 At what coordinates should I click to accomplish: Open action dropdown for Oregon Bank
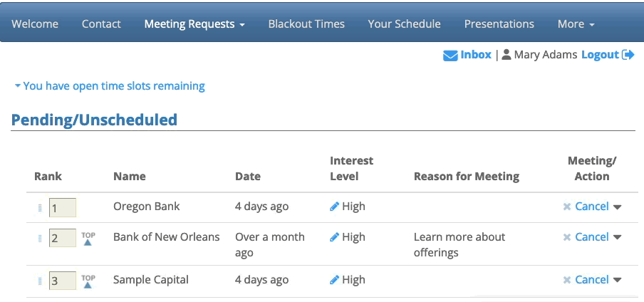click(x=618, y=207)
